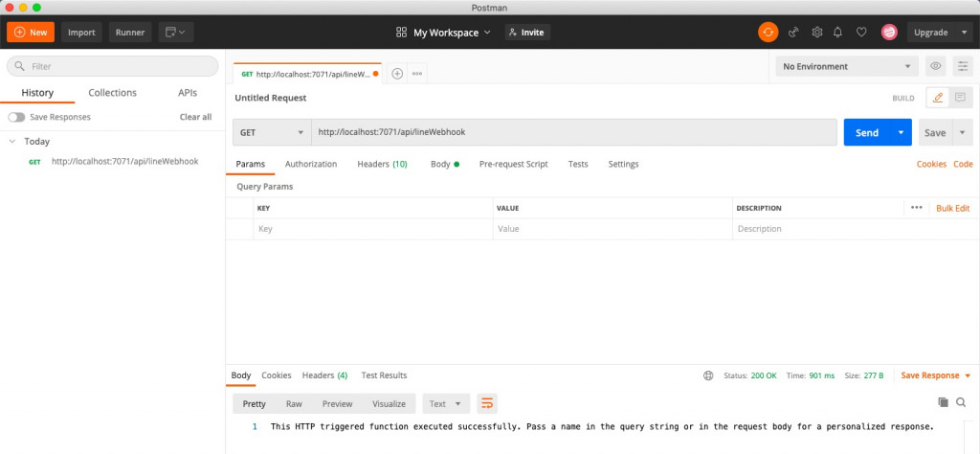Open the No Environment dropdown
This screenshot has width=980, height=454.
click(847, 66)
